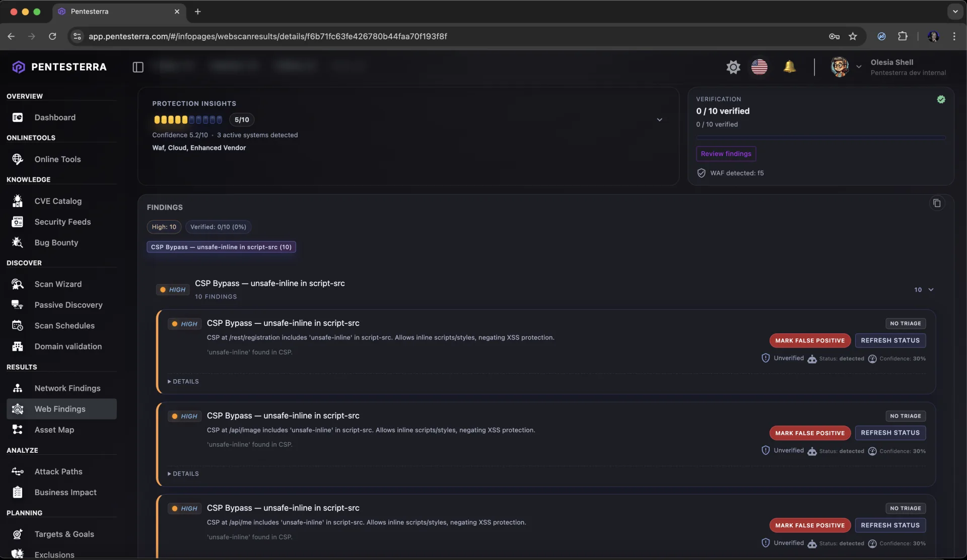Open the user profile dropdown arrow
This screenshot has height=560, width=967.
(x=859, y=67)
